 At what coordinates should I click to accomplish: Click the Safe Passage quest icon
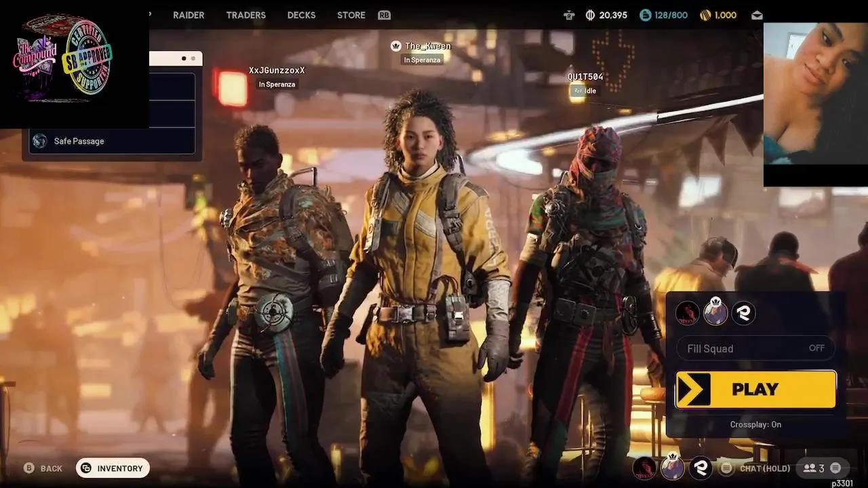coord(40,141)
